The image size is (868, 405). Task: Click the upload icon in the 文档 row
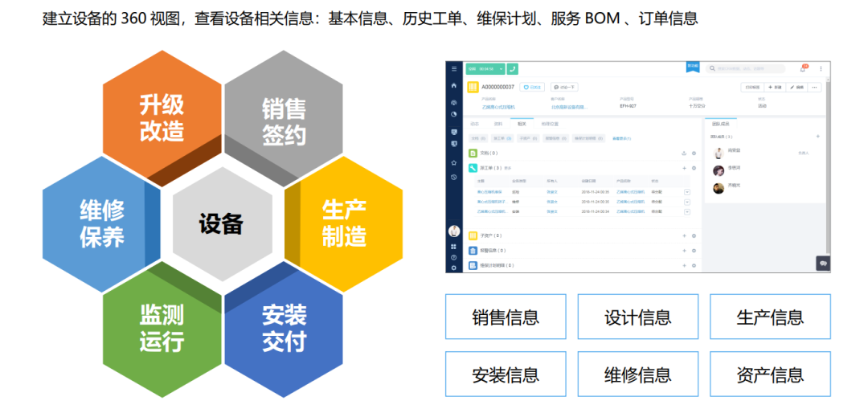(x=684, y=153)
